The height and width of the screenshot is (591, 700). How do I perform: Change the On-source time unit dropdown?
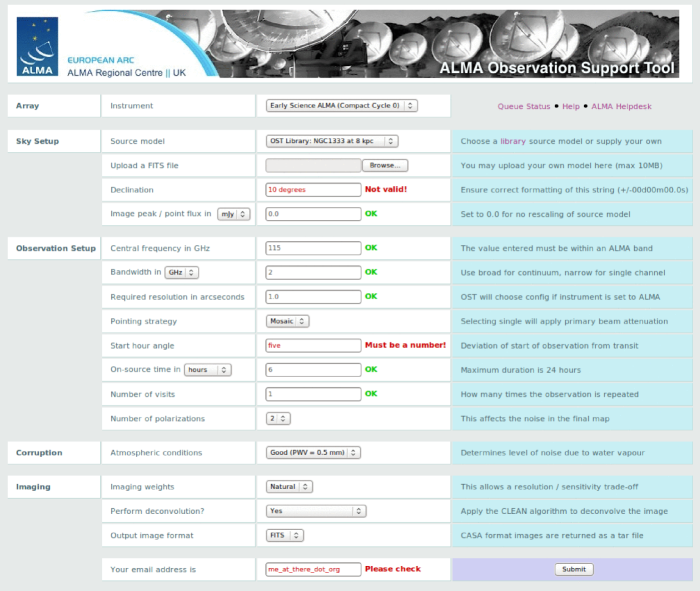click(x=208, y=369)
